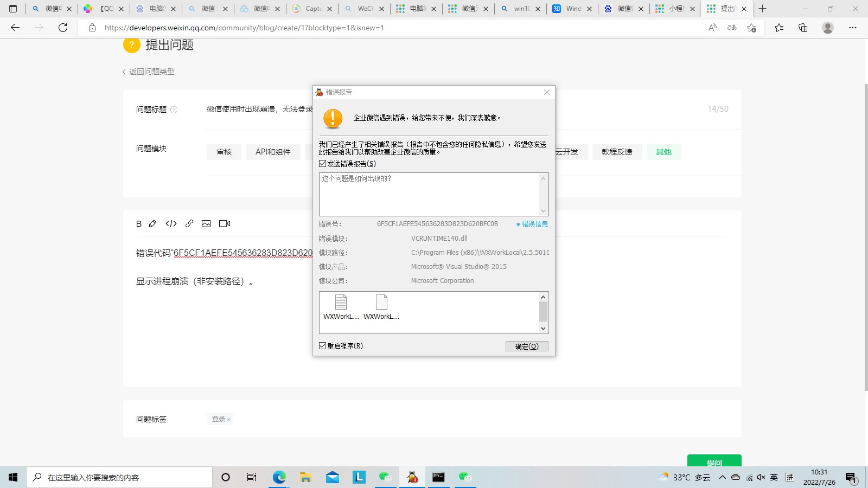Open first WXWorkL... attachment file icon

[341, 302]
